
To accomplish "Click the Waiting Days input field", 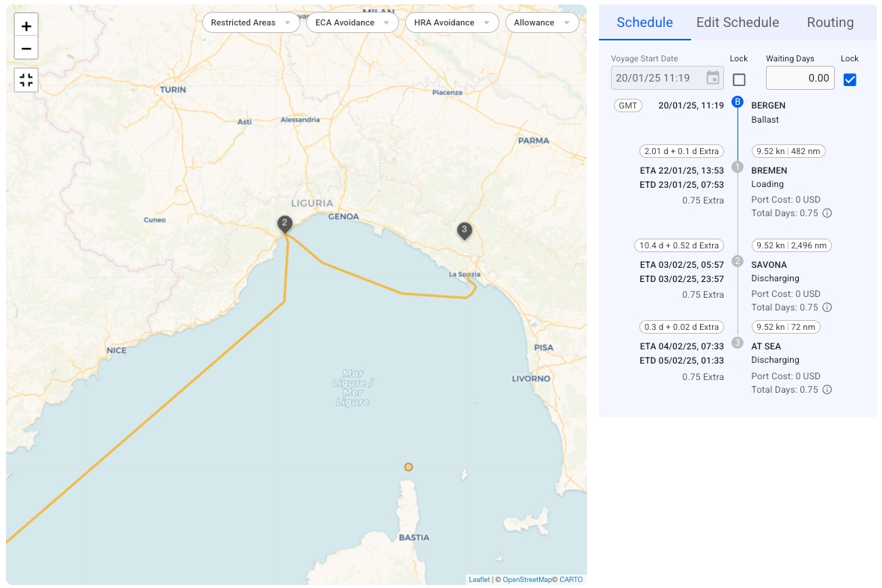I will pos(799,78).
